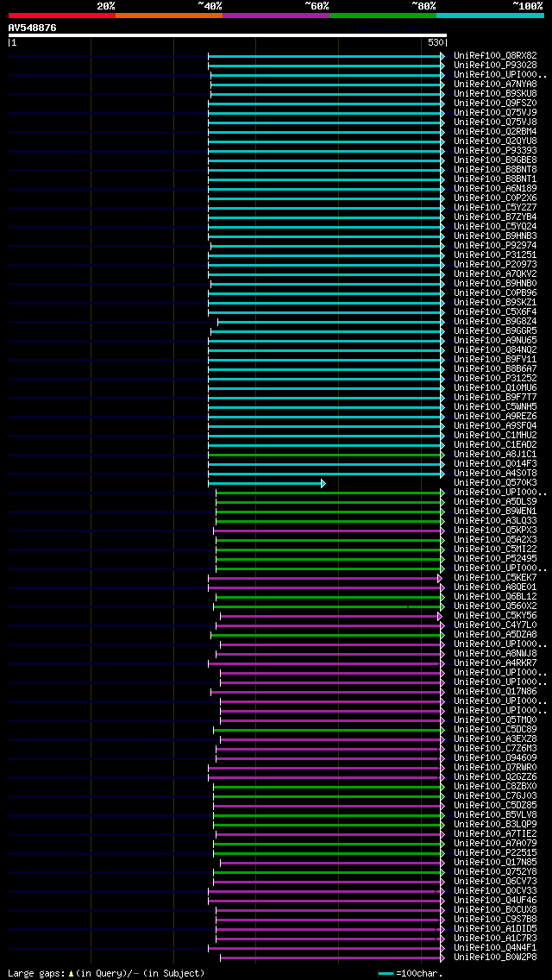
Task: Select the UniRef100_C5WNH5 label
Action: coord(495,407)
